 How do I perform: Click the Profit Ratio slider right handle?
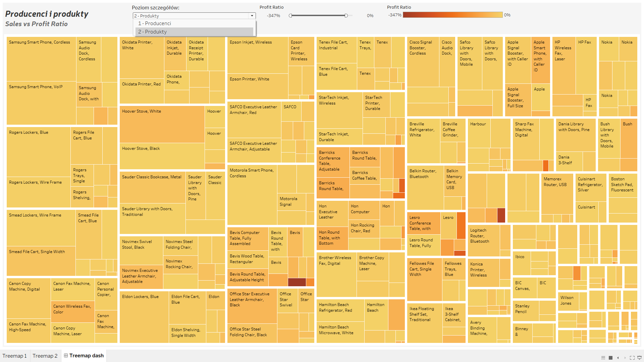pyautogui.click(x=346, y=15)
